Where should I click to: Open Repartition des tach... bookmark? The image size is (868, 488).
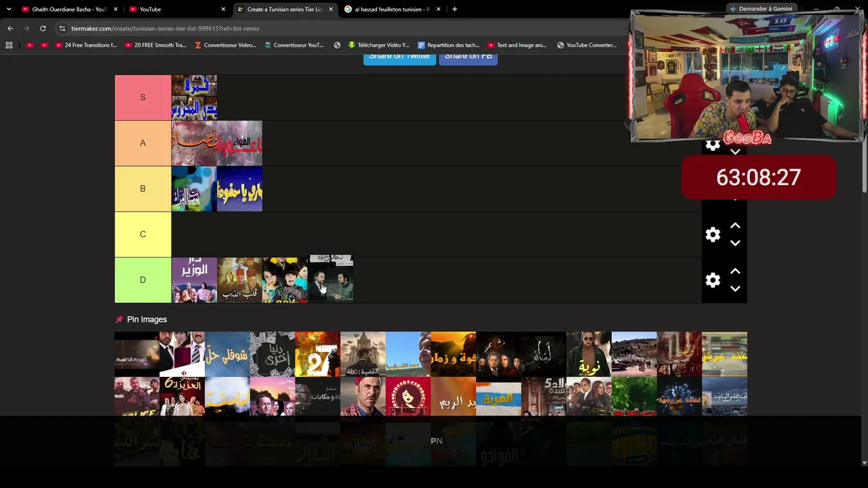pyautogui.click(x=448, y=45)
